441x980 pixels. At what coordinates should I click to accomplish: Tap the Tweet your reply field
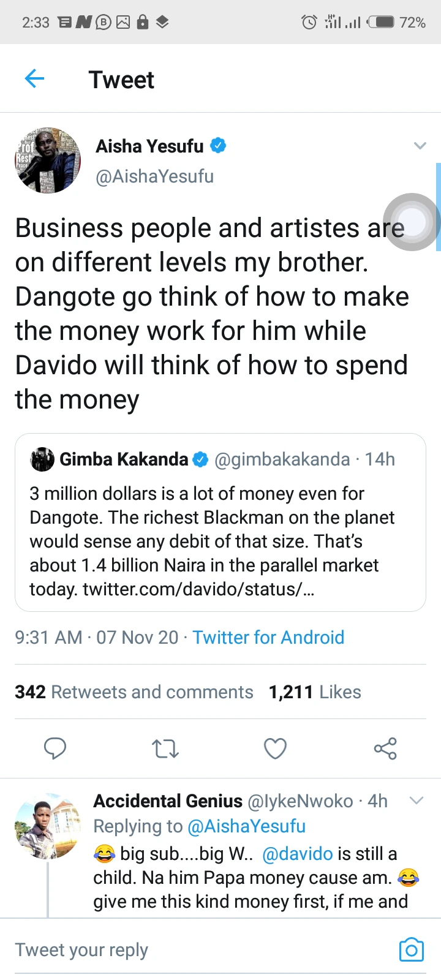pyautogui.click(x=184, y=949)
